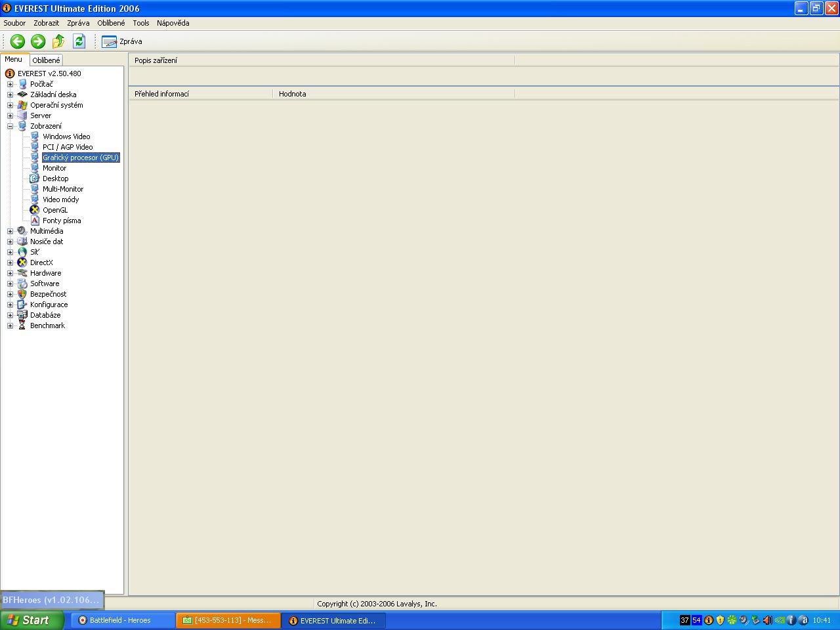Expand the Databáze tree node
The height and width of the screenshot is (630, 840).
10,315
